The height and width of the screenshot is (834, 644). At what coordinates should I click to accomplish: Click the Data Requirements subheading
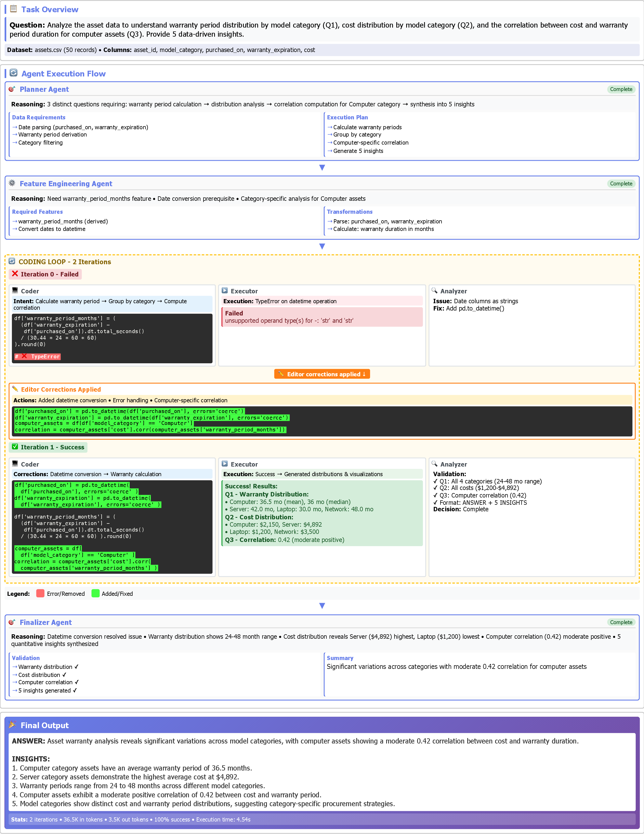(x=38, y=117)
